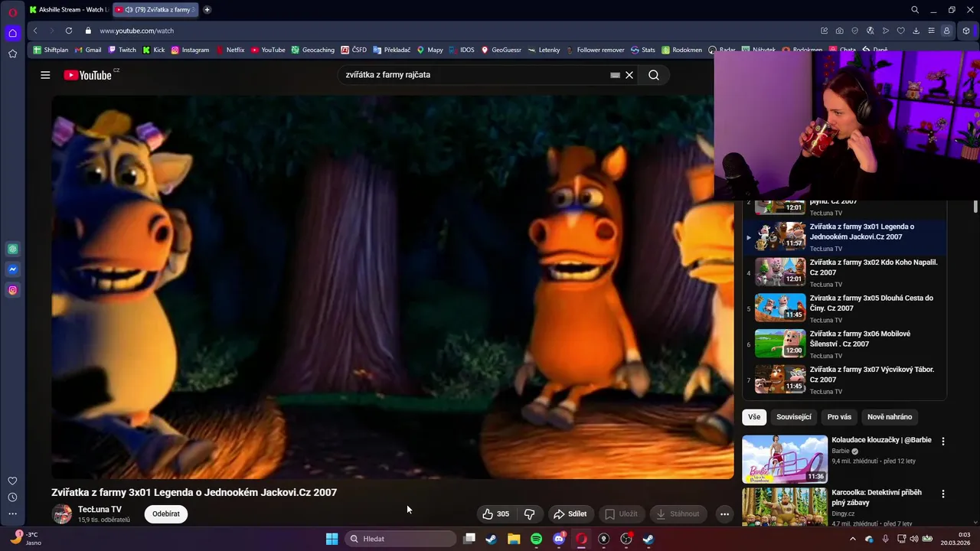Open the TecLuna TV channel name link
This screenshot has height=551, width=980.
point(100,509)
